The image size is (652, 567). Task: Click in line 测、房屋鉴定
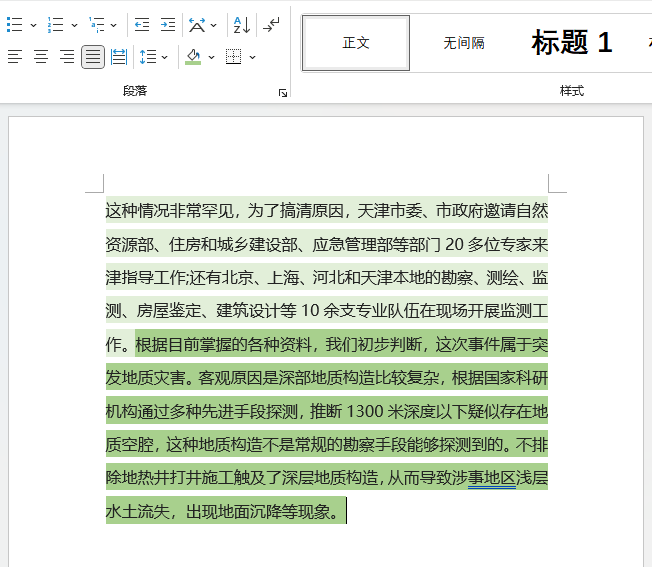(327, 311)
